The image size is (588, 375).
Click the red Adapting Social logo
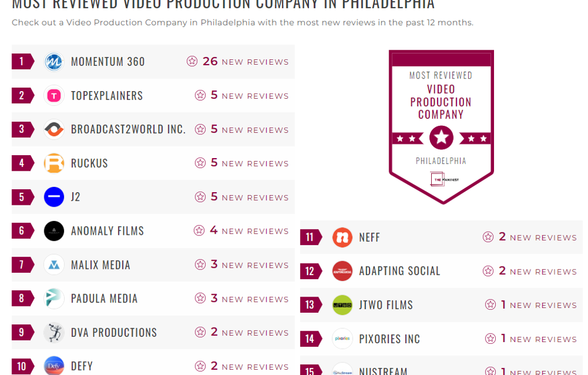(x=342, y=271)
